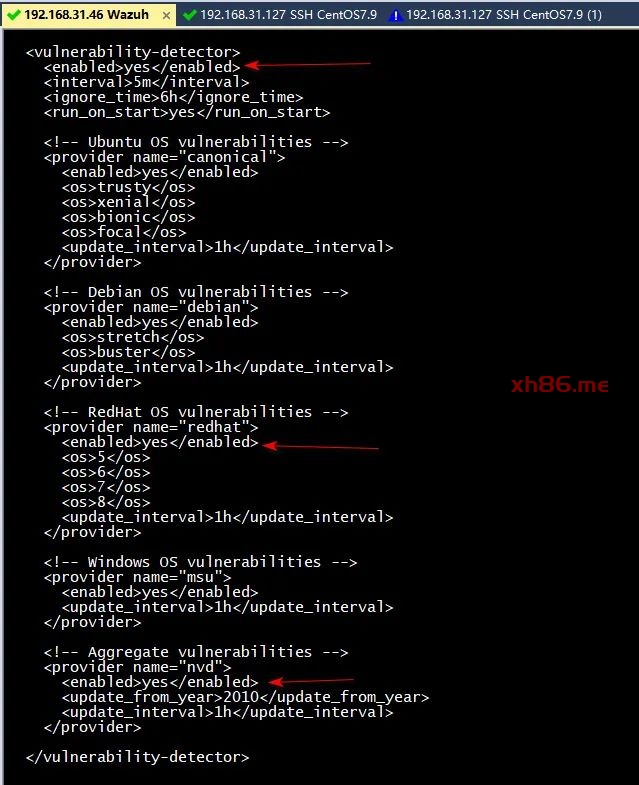
Task: Click the closing vulnerability-detector tag
Action: point(137,757)
